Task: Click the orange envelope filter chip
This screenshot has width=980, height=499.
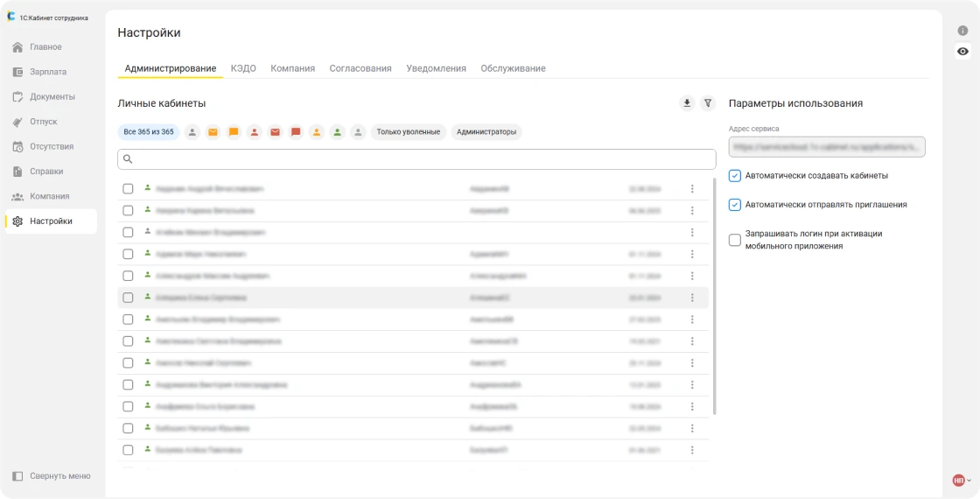Action: coord(213,132)
